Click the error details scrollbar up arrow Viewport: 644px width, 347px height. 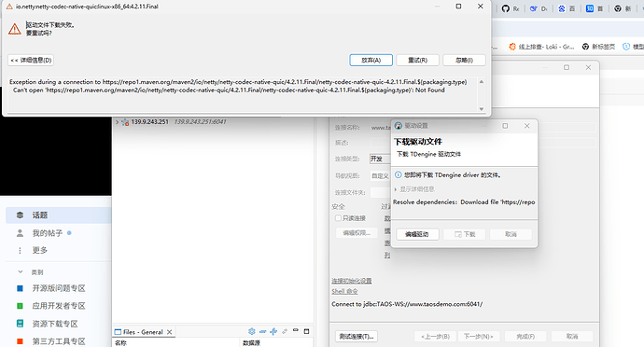pos(482,82)
